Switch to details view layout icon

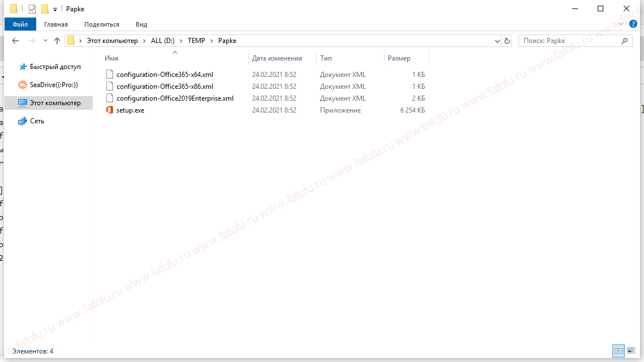619,351
